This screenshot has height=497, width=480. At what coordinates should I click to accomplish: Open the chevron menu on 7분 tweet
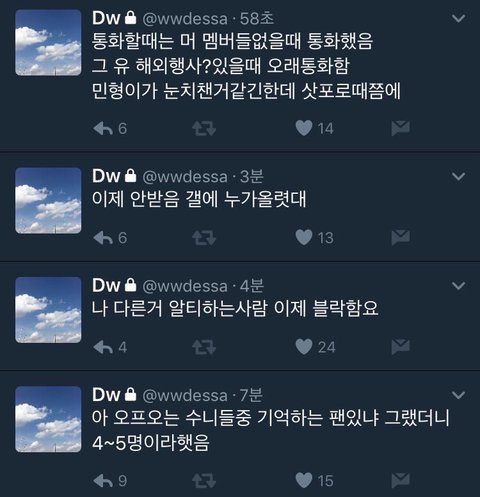click(x=459, y=395)
